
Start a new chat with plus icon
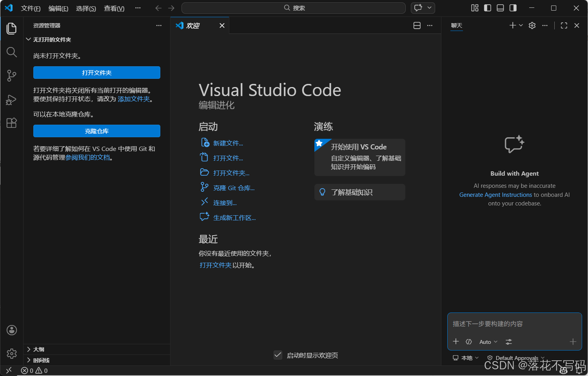[512, 25]
